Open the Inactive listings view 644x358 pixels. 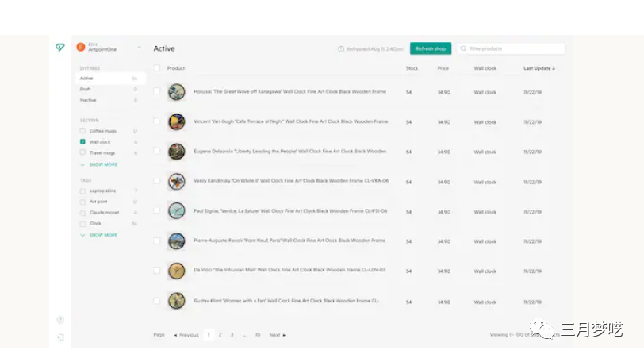click(x=88, y=101)
